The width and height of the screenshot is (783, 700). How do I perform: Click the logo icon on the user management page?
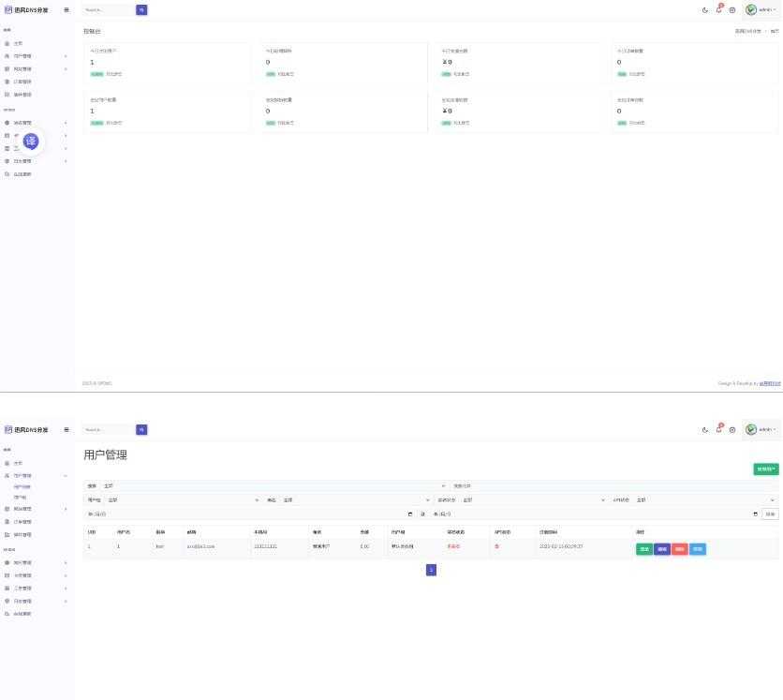pyautogui.click(x=8, y=429)
